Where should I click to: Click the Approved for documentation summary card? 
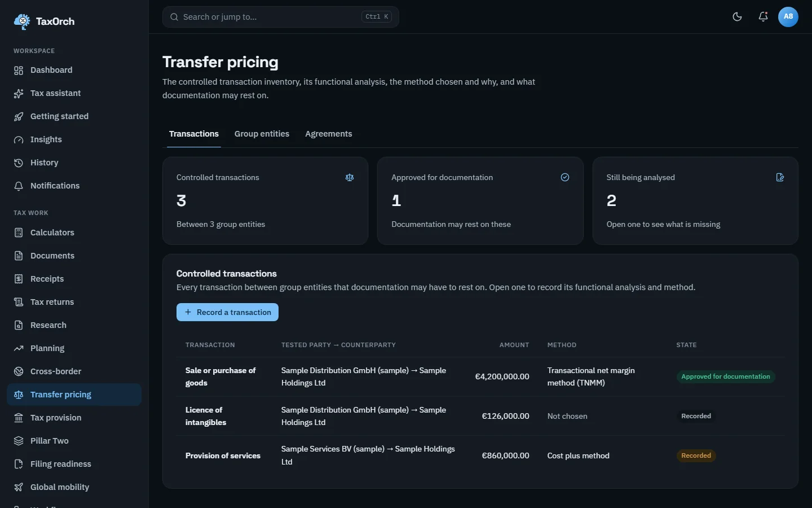click(x=480, y=201)
